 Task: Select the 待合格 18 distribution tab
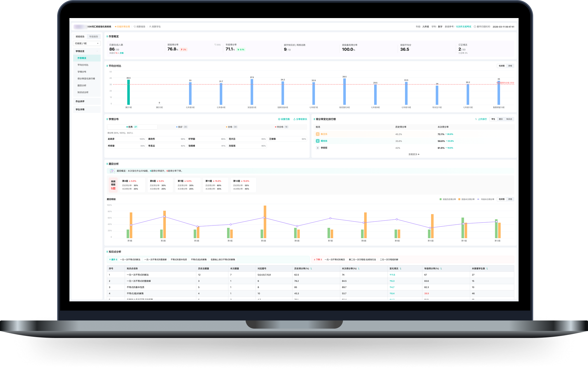point(281,127)
